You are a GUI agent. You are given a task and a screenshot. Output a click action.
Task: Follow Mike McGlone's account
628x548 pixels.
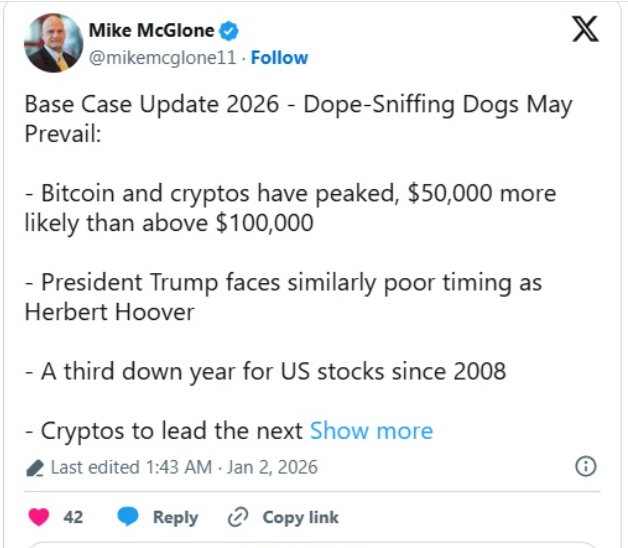[x=278, y=58]
